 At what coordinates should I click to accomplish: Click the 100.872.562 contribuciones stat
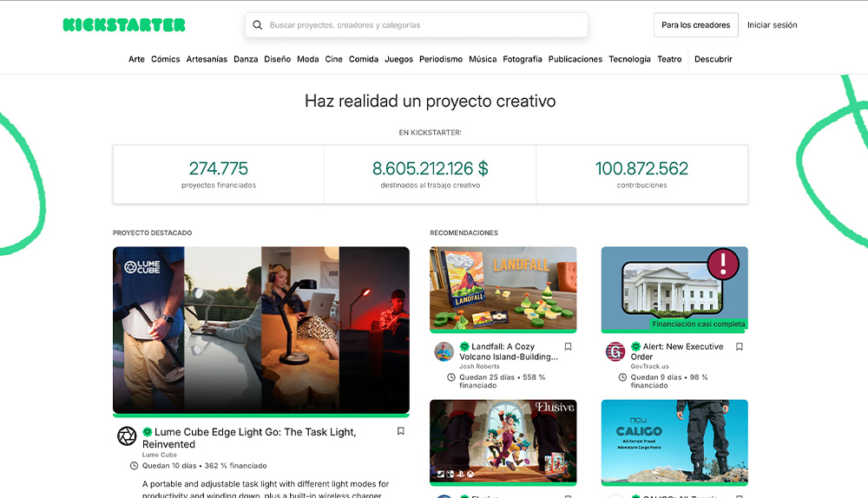[x=641, y=174]
